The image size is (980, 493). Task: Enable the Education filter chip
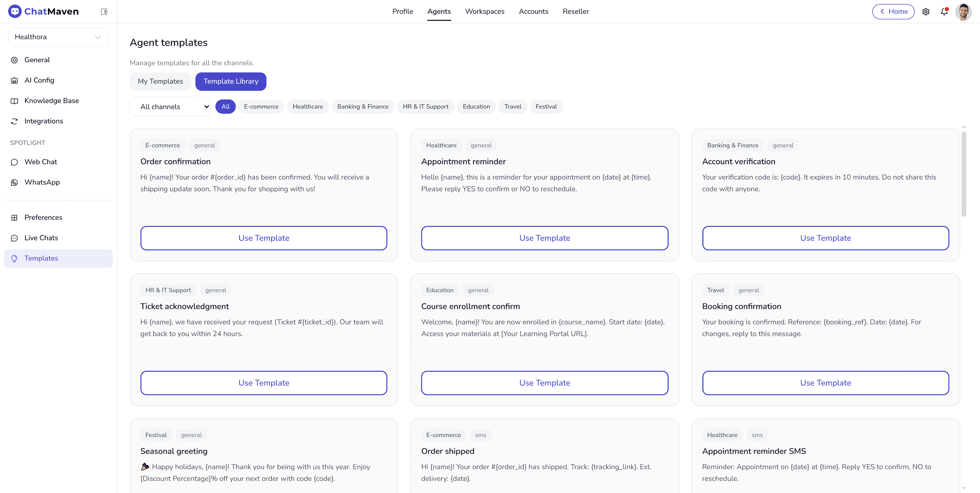476,106
